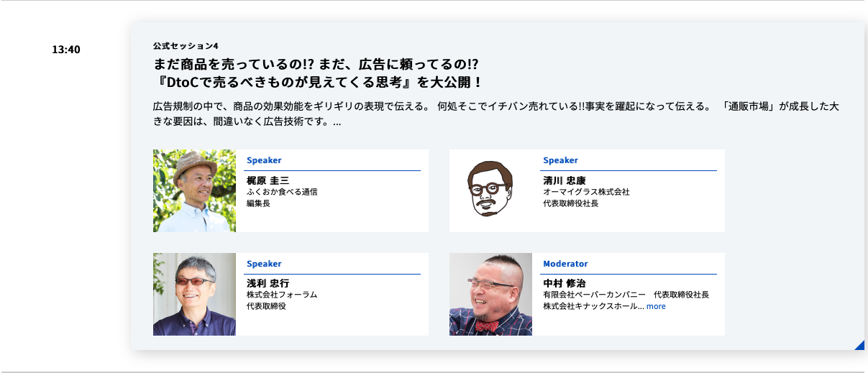This screenshot has height=373, width=868.
Task: Click the ふくおか食べる通信 affiliation text
Action: point(282,192)
